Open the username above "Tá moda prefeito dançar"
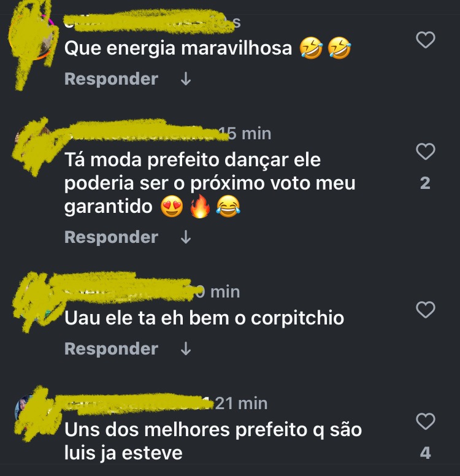Image resolution: width=460 pixels, height=476 pixels. (x=141, y=134)
